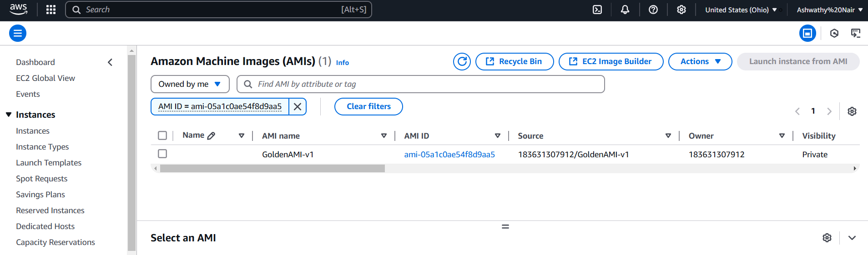The image size is (868, 255).
Task: Click Launch instance from AMI
Action: click(798, 61)
